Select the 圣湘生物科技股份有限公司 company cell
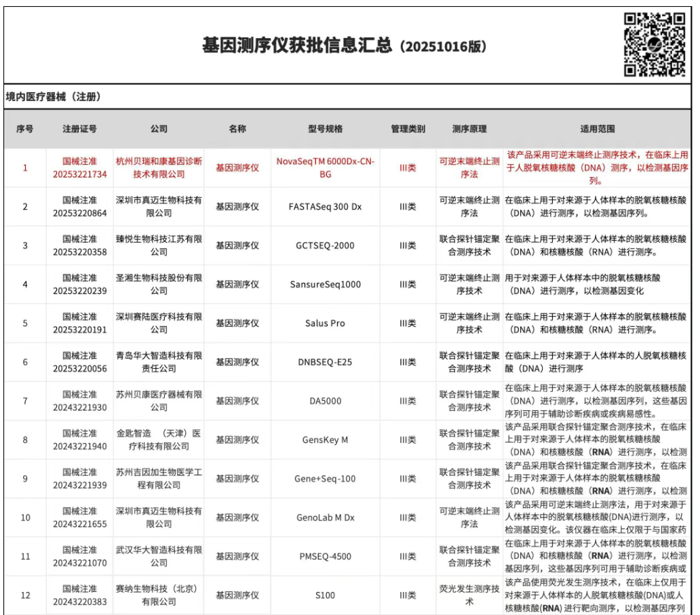This screenshot has height=615, width=700. tap(159, 284)
